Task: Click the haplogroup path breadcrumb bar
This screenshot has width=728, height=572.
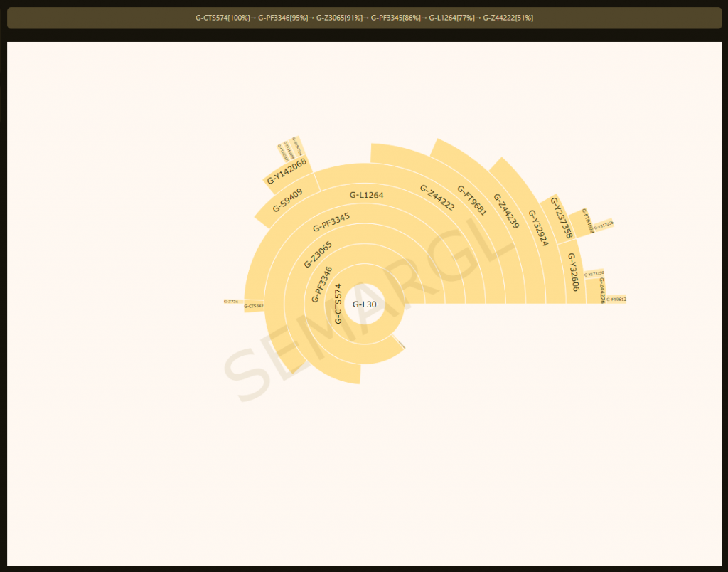Action: tap(364, 18)
